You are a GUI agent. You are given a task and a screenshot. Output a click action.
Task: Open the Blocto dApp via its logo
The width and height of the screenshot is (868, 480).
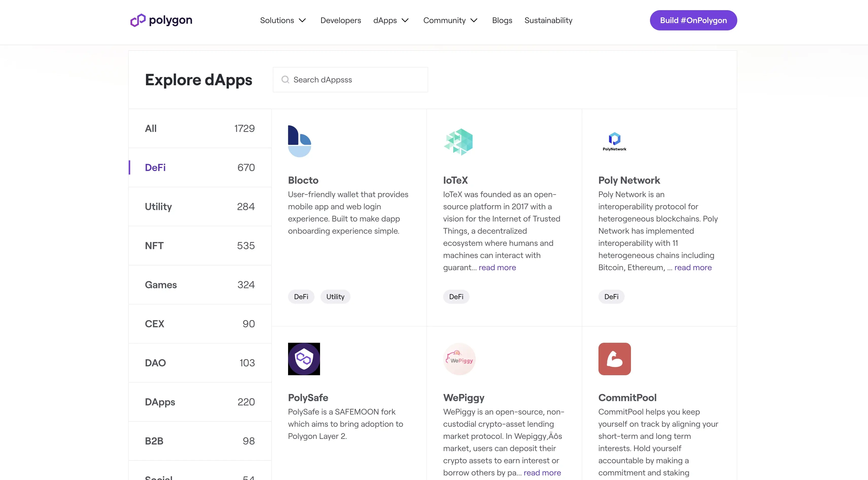(x=299, y=141)
